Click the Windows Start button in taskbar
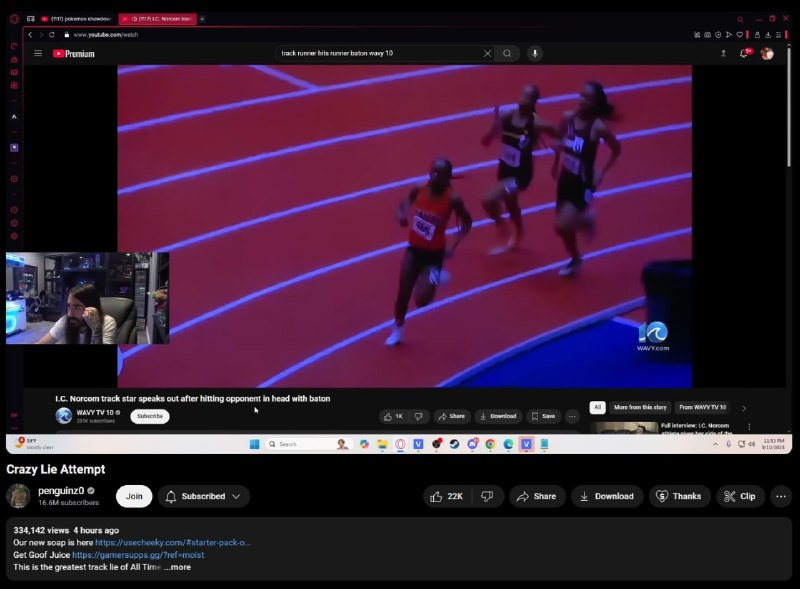 pyautogui.click(x=254, y=444)
